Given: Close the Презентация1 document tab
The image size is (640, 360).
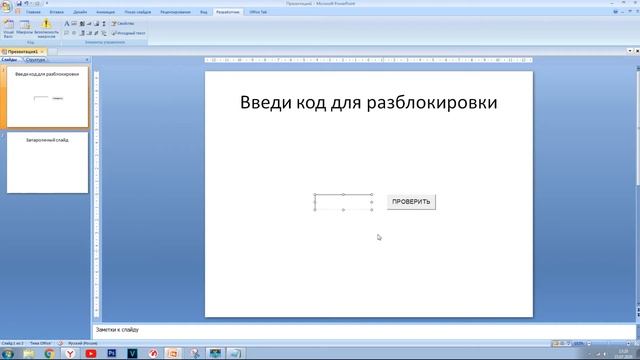Looking at the screenshot, I should [x=42, y=52].
